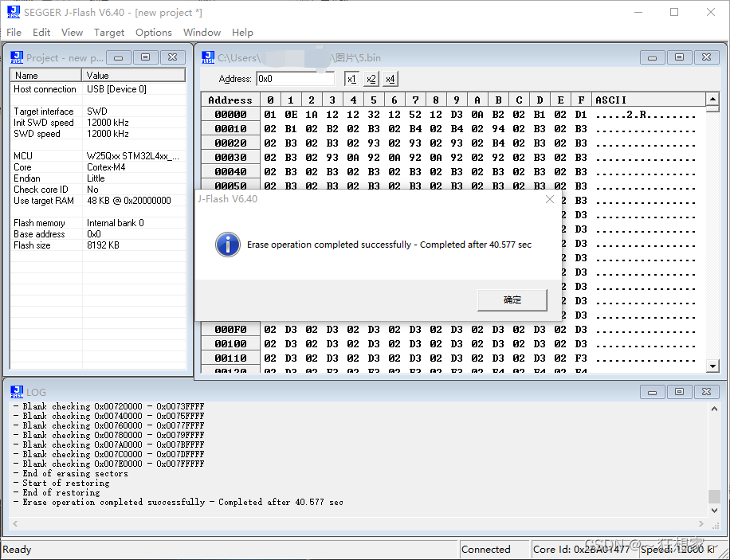Viewport: 730px width, 560px height.
Task: Click last 'Erase operation completed' log line
Action: click(x=179, y=502)
